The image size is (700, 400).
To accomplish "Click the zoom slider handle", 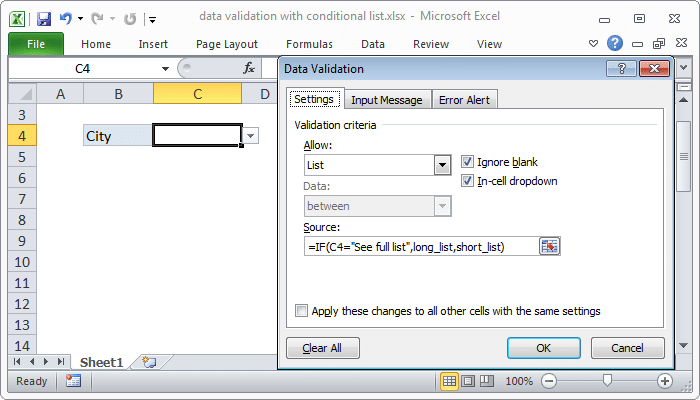I will pos(607,380).
